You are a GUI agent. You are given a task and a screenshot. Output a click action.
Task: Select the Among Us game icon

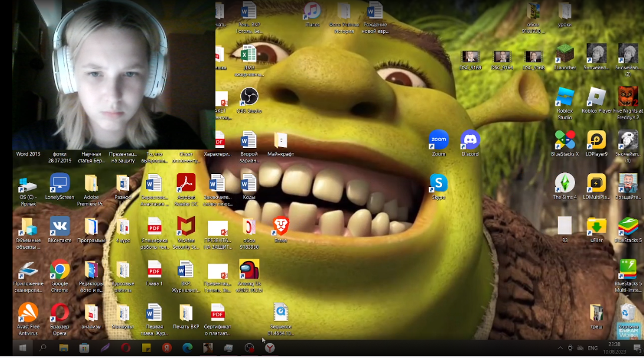(249, 270)
